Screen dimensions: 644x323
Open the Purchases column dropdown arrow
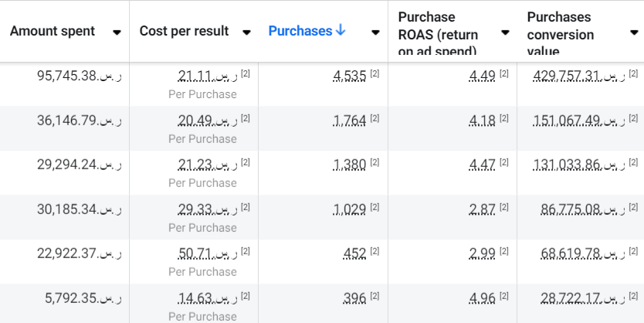click(x=375, y=32)
